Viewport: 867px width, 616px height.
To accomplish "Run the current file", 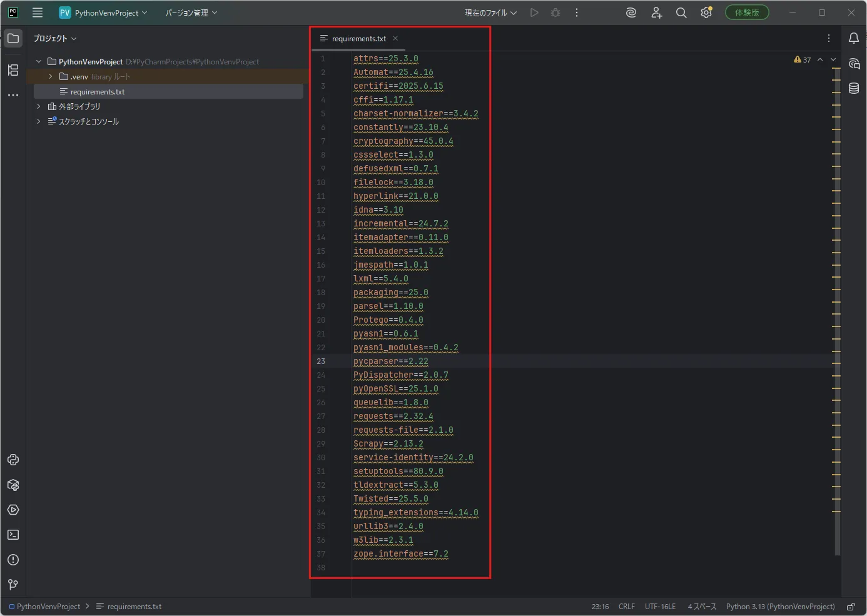I will coord(534,13).
